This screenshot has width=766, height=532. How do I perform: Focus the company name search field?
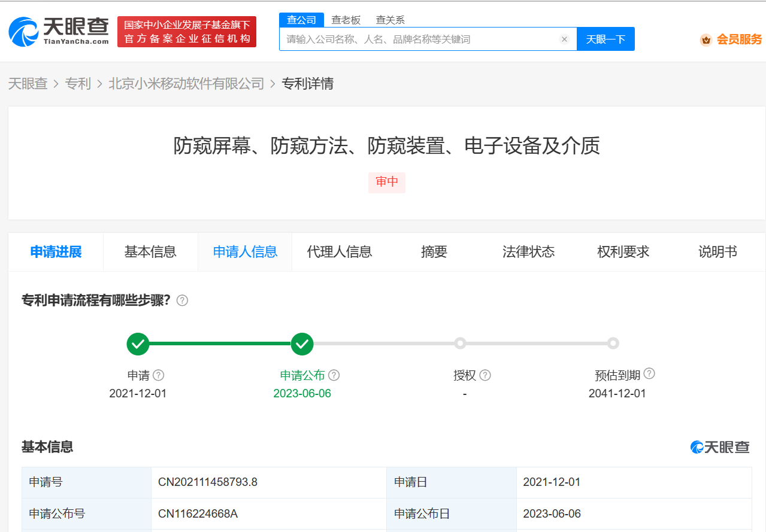(419, 39)
